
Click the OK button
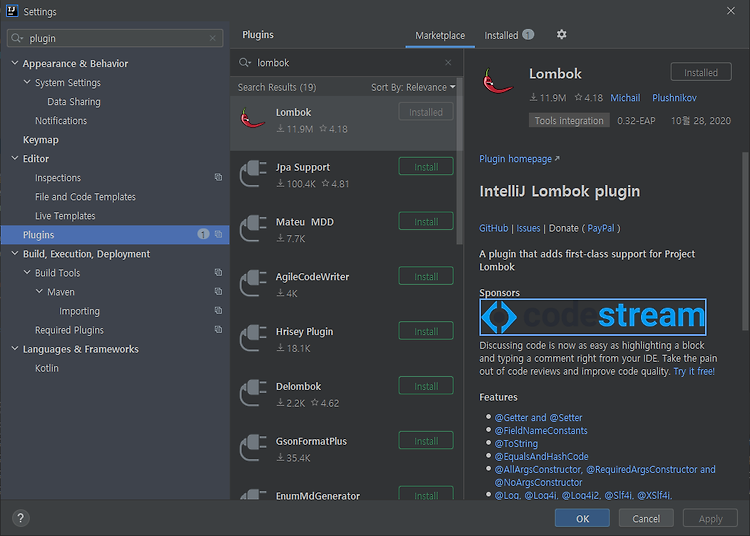(x=582, y=518)
